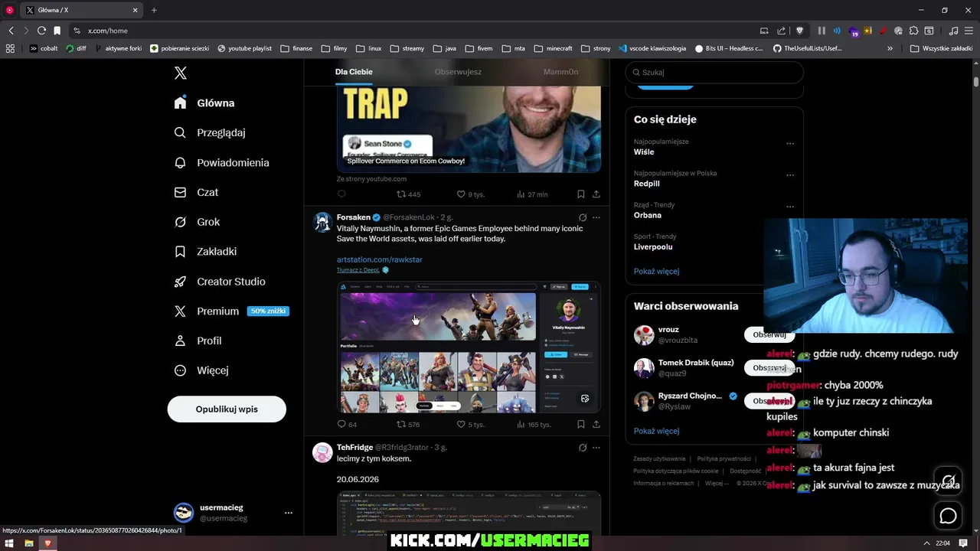
Task: Share the Forsaken post
Action: click(x=596, y=424)
